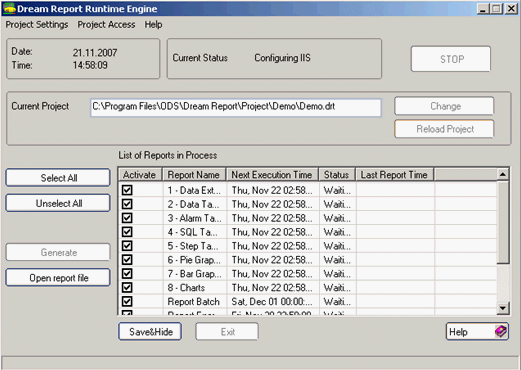This screenshot has width=521, height=370.
Task: Select the '7 - Bar Grap...' report name
Action: point(194,274)
